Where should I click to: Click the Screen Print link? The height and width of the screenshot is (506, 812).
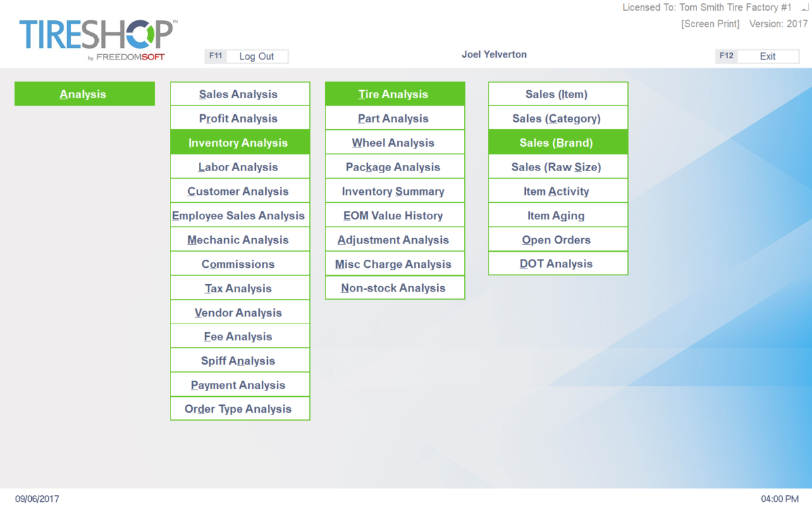pyautogui.click(x=710, y=24)
